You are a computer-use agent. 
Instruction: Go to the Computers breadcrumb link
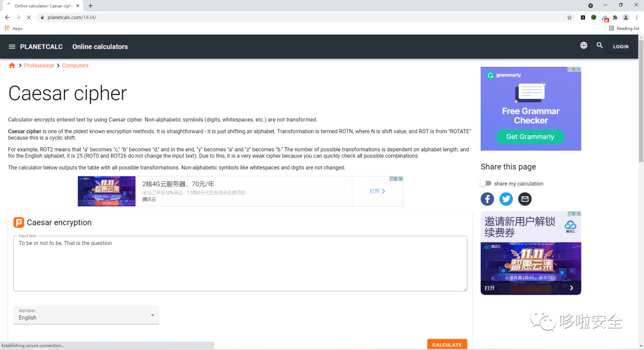[75, 66]
